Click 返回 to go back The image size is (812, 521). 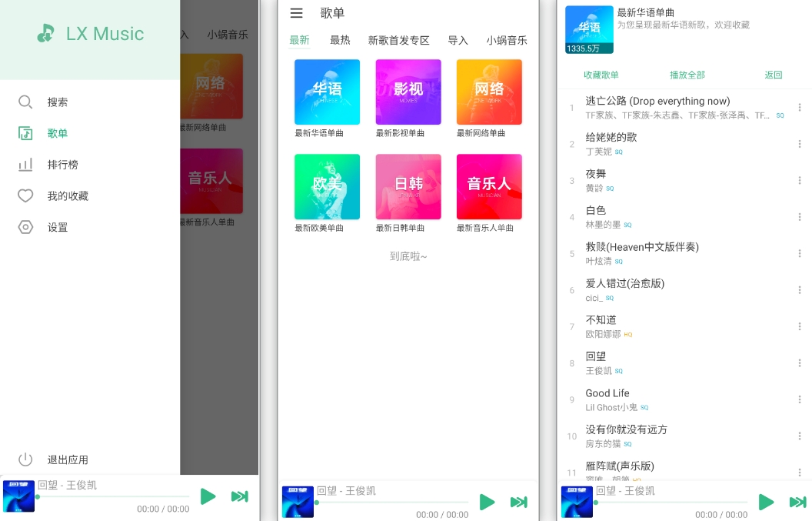[773, 75]
